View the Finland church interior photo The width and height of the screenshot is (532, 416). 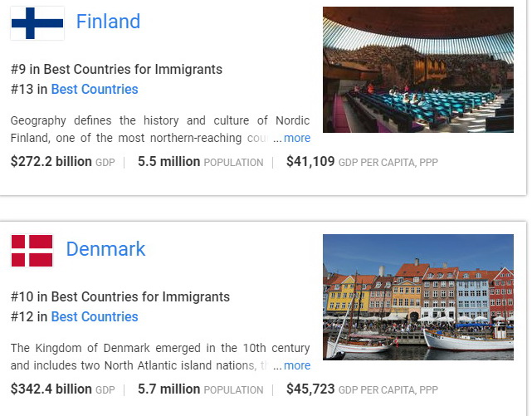[x=418, y=70]
